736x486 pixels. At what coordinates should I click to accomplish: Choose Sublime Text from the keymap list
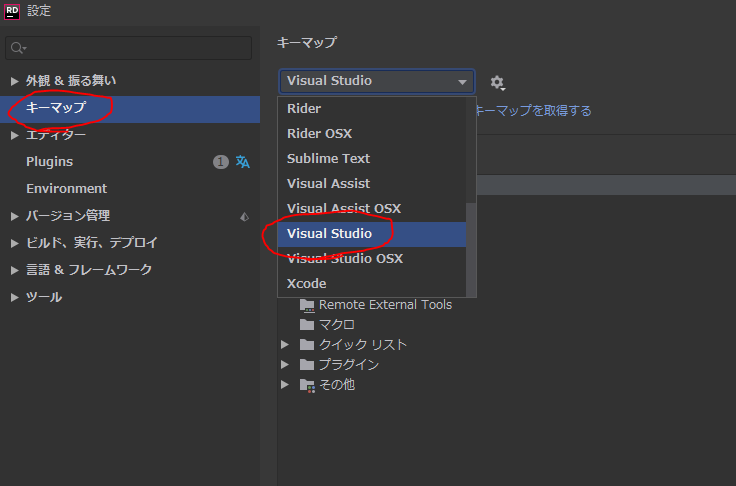[328, 159]
